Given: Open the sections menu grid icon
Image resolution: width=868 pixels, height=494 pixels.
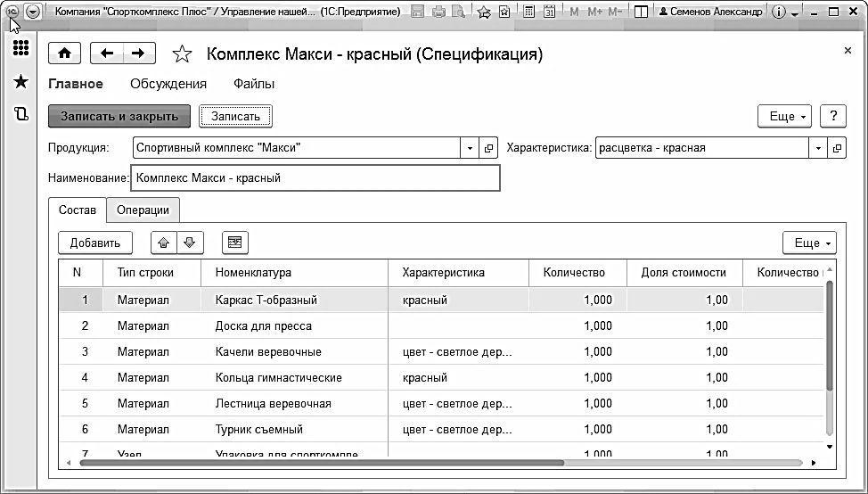Looking at the screenshot, I should pos(20,48).
